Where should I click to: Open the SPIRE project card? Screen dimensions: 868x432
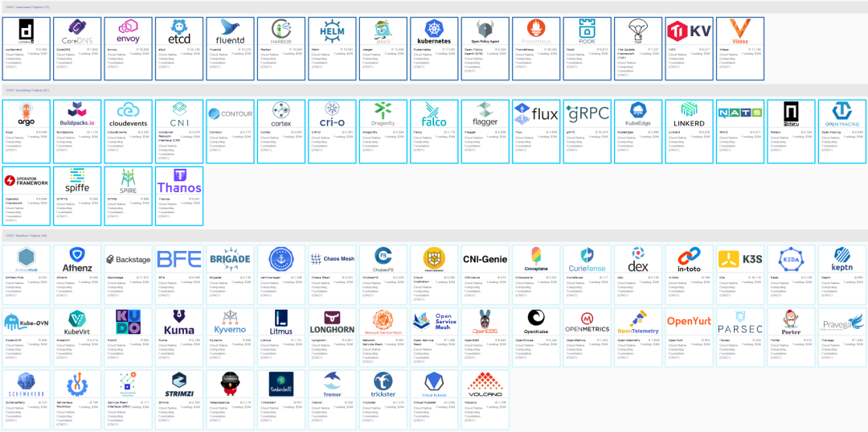tap(129, 196)
